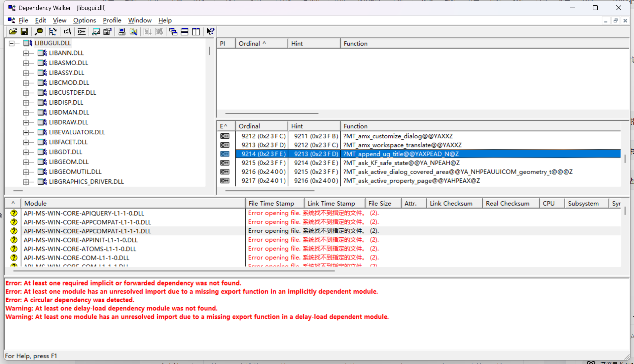634x364 pixels.
Task: Open the Options menu
Action: point(85,20)
